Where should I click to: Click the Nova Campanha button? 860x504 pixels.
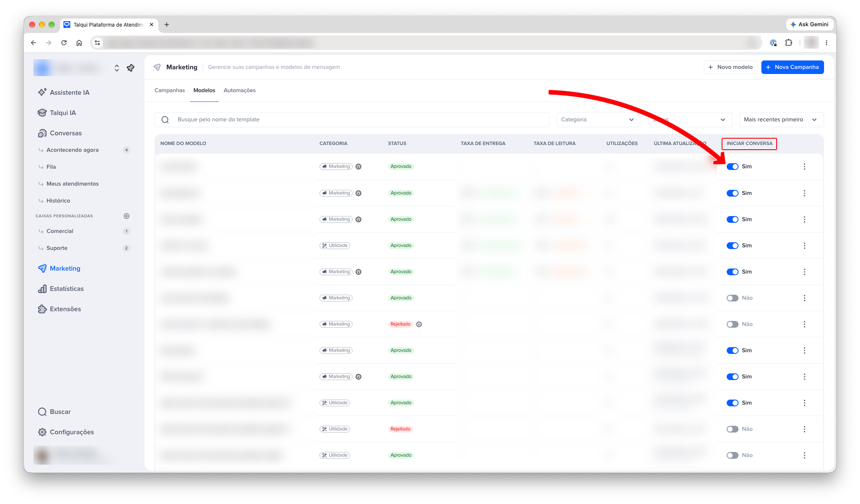point(792,67)
